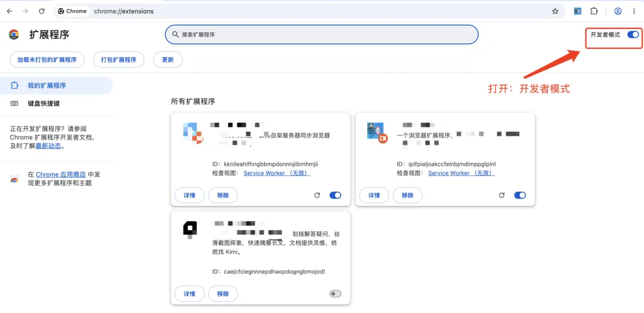Open the Extensions puzzle-piece menu
The image size is (644, 313).
[x=594, y=11]
